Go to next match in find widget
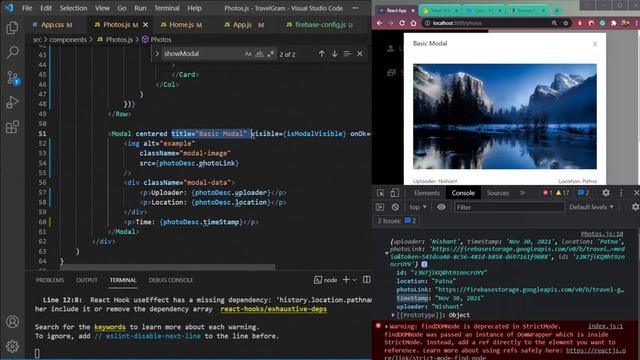Viewport: 640px width, 360px height. click(334, 54)
